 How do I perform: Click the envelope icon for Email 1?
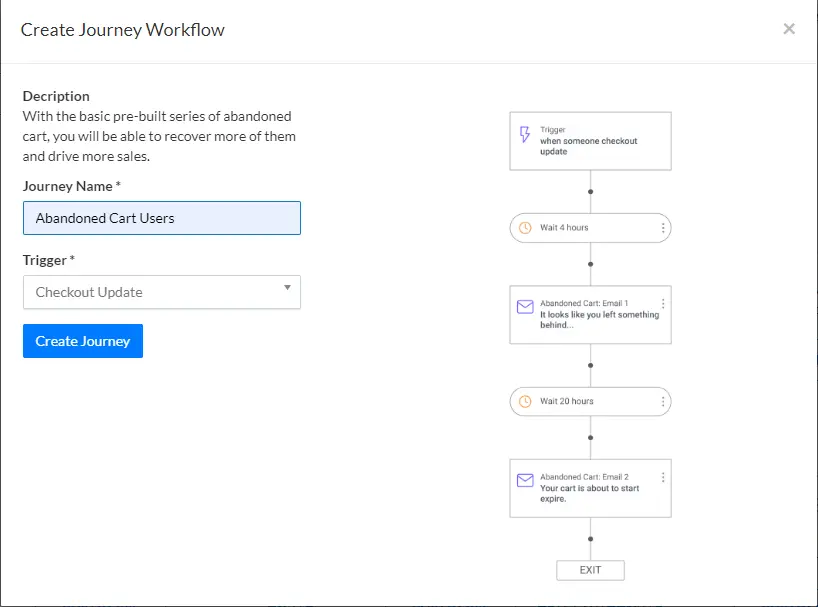coord(525,307)
